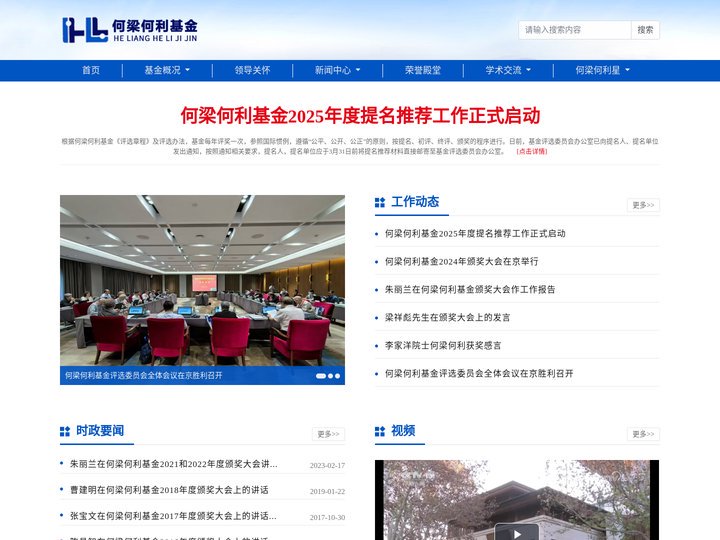Click the date 2023-02-17
Viewport: 720px width, 540px height.
(x=327, y=465)
